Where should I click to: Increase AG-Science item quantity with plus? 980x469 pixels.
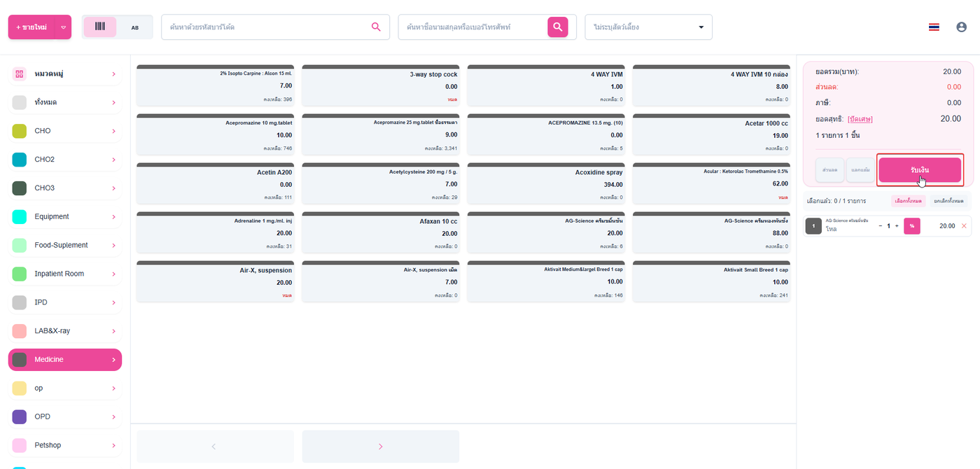click(897, 226)
